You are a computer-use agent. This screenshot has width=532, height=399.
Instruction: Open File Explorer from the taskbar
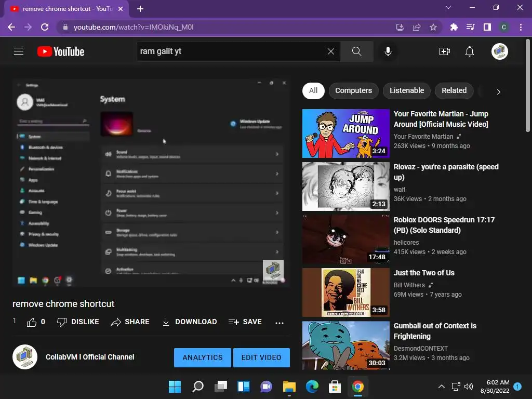(289, 387)
